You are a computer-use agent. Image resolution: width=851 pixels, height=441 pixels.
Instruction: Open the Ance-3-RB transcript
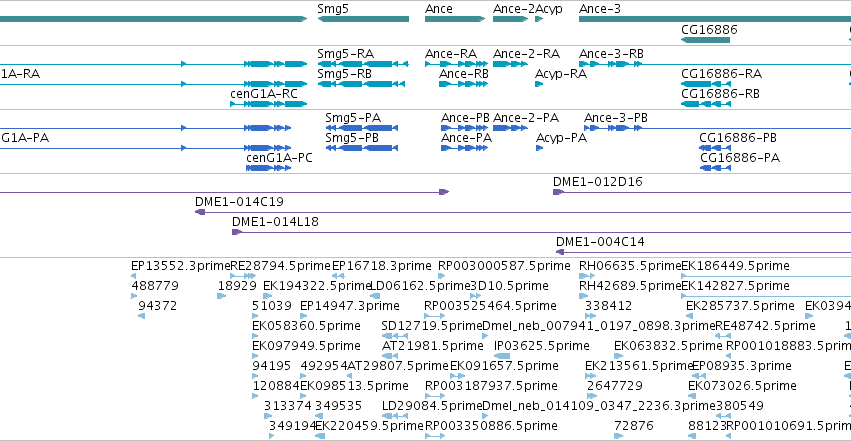715,64
